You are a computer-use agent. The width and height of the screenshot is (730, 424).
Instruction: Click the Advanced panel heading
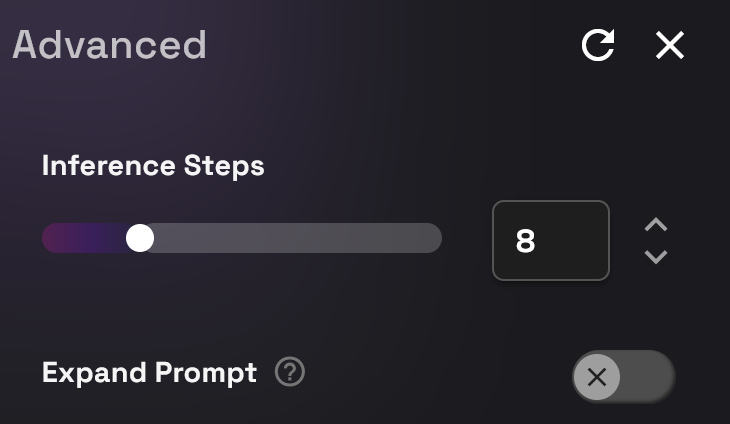109,45
